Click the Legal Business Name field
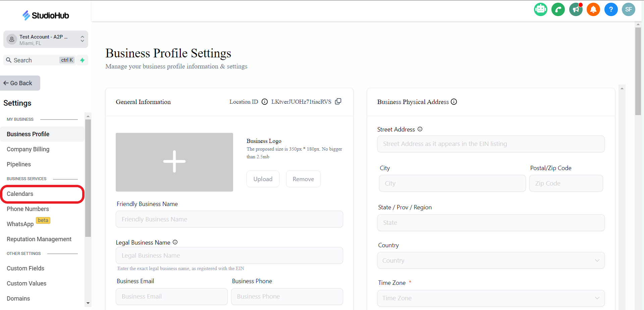 229,255
